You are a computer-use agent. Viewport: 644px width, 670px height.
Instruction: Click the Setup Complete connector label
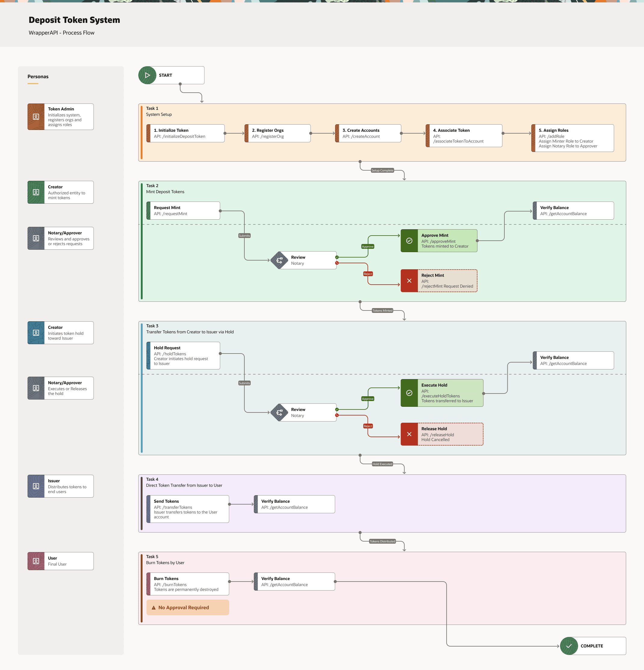382,170
